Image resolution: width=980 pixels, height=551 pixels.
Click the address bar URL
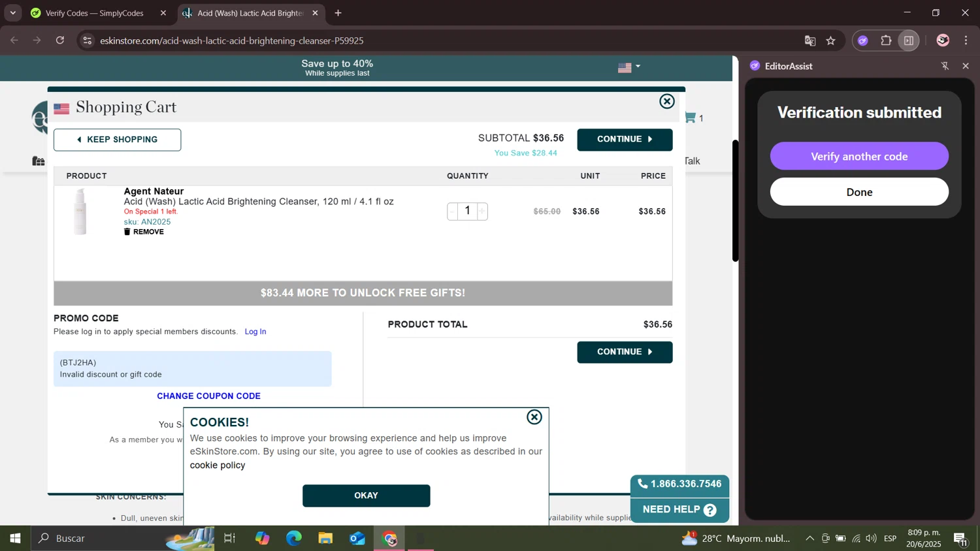pyautogui.click(x=232, y=40)
